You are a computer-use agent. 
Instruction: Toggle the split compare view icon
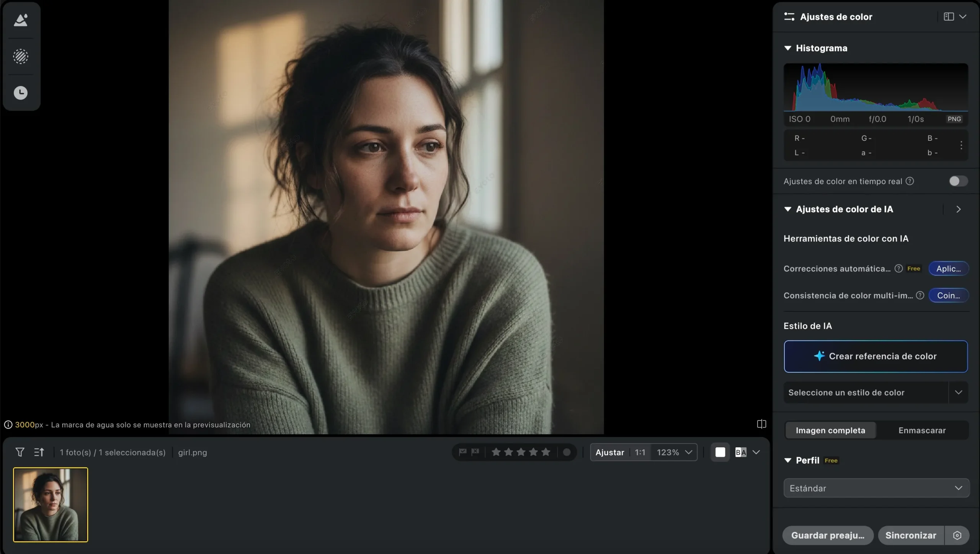click(761, 424)
